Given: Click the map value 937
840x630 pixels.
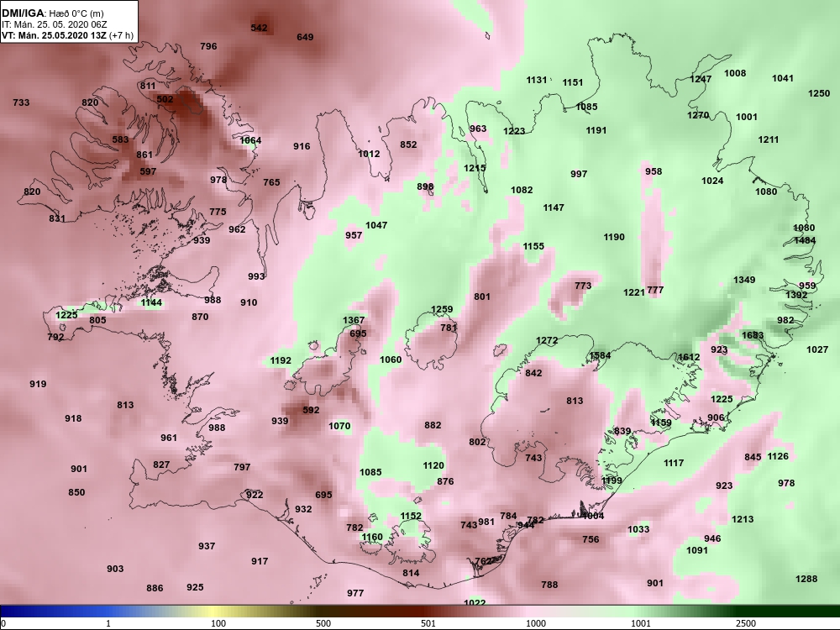Looking at the screenshot, I should pyautogui.click(x=207, y=546).
